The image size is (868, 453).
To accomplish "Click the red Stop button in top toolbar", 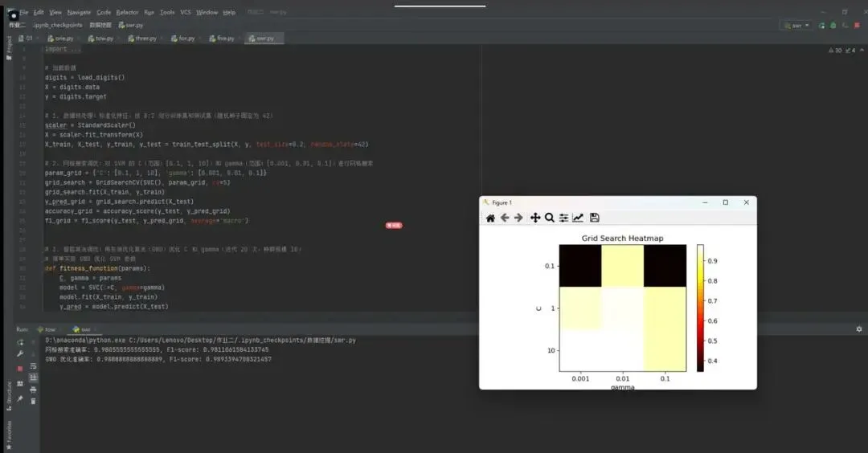I will pyautogui.click(x=858, y=26).
